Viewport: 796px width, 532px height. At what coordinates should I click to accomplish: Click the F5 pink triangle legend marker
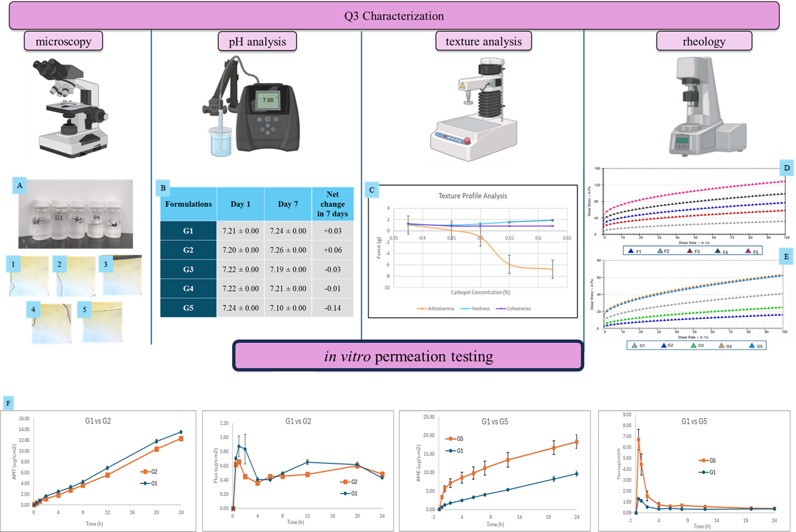[x=748, y=251]
